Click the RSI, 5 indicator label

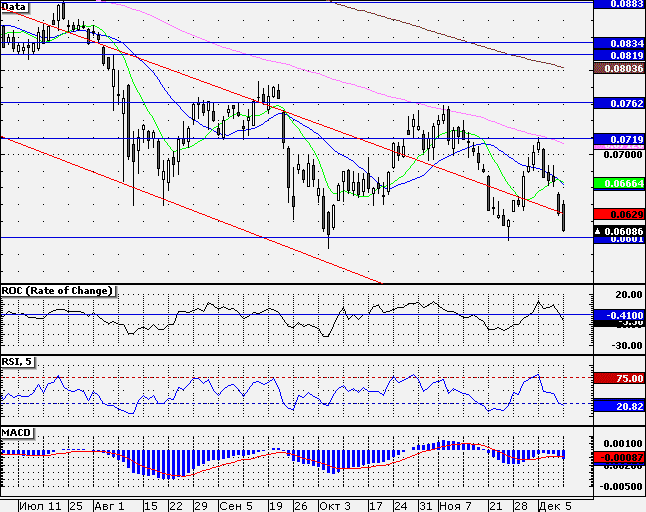(x=17, y=362)
